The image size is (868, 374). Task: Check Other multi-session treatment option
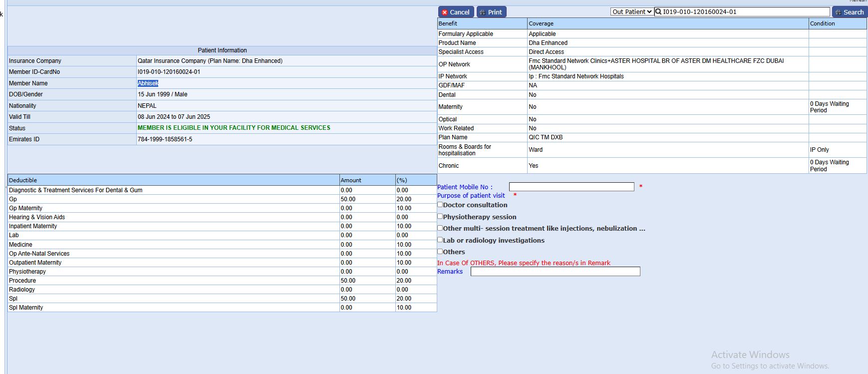click(440, 228)
